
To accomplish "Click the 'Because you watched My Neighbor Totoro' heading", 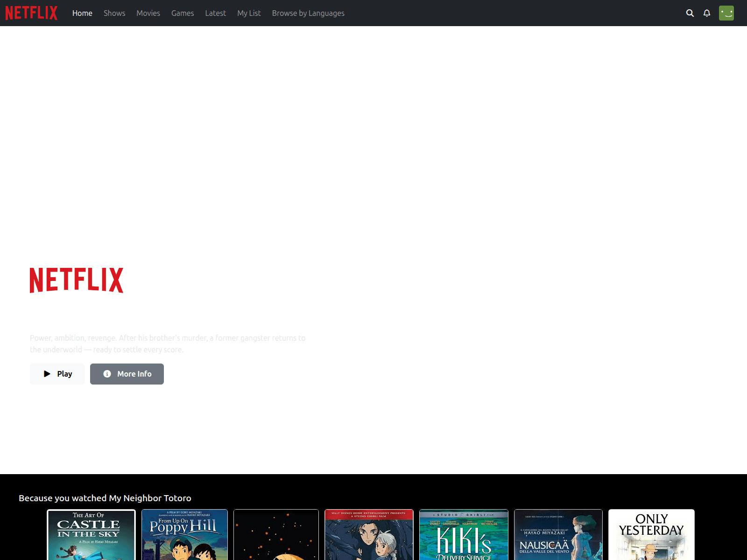I will pyautogui.click(x=105, y=498).
